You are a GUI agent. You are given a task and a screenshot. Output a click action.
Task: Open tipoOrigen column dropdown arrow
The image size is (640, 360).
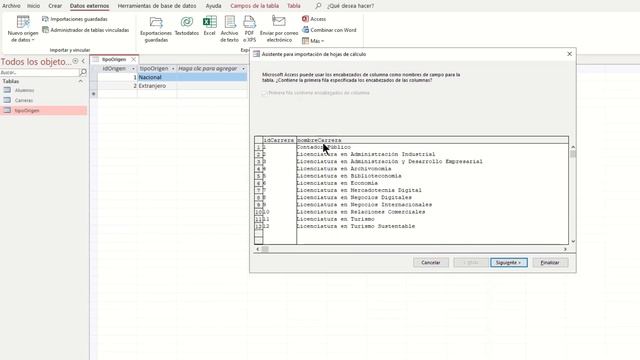pos(173,69)
